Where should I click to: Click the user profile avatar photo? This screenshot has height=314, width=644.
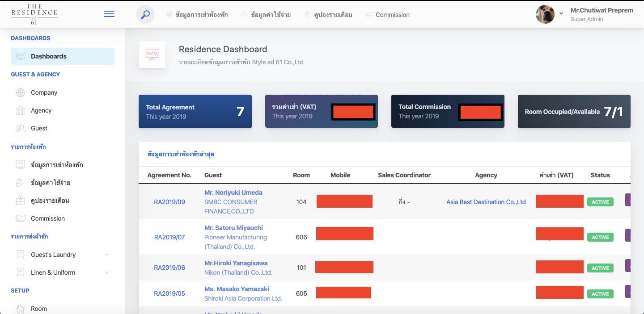tap(545, 14)
